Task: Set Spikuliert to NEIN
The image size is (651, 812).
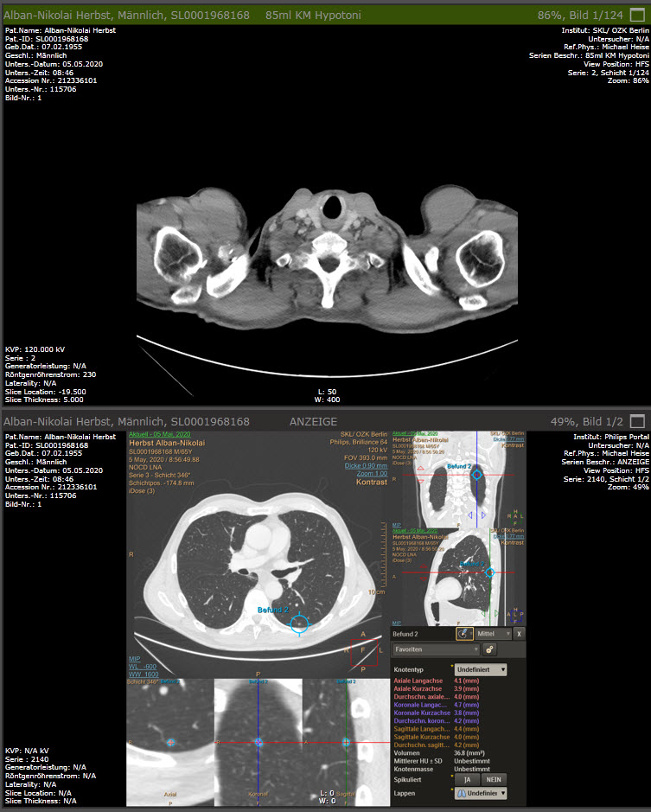Action: click(494, 779)
